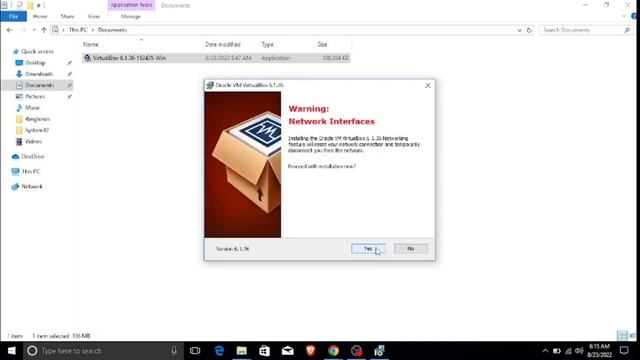Open Explorer help icon
This screenshot has width=640, height=360.
click(634, 16)
